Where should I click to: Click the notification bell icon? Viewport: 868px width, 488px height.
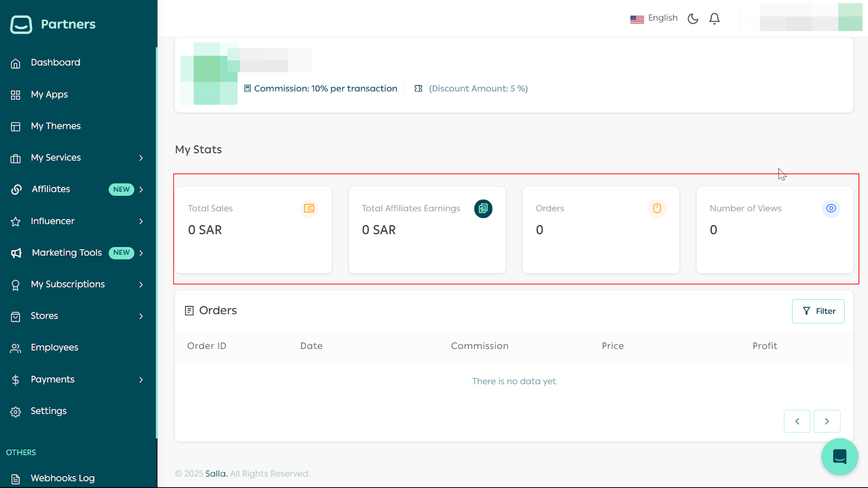pos(714,18)
